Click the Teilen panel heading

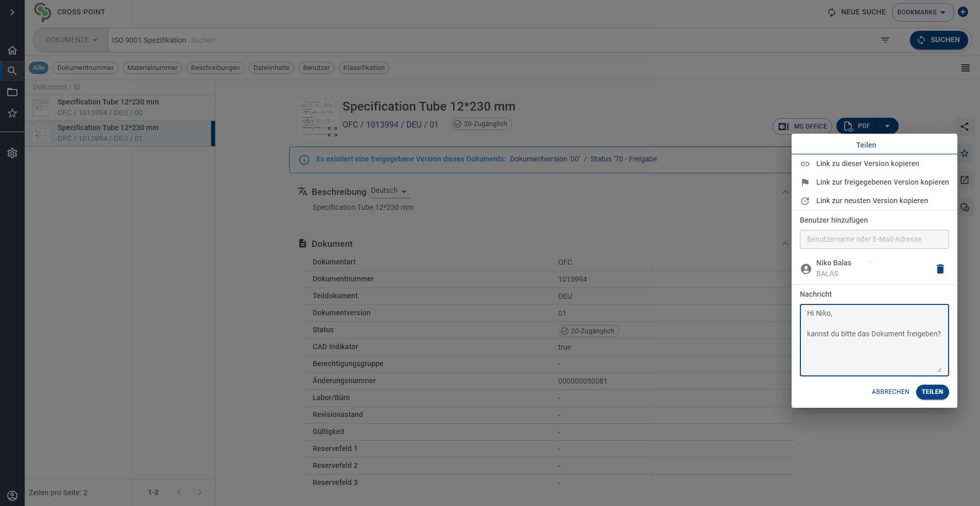[x=866, y=145]
